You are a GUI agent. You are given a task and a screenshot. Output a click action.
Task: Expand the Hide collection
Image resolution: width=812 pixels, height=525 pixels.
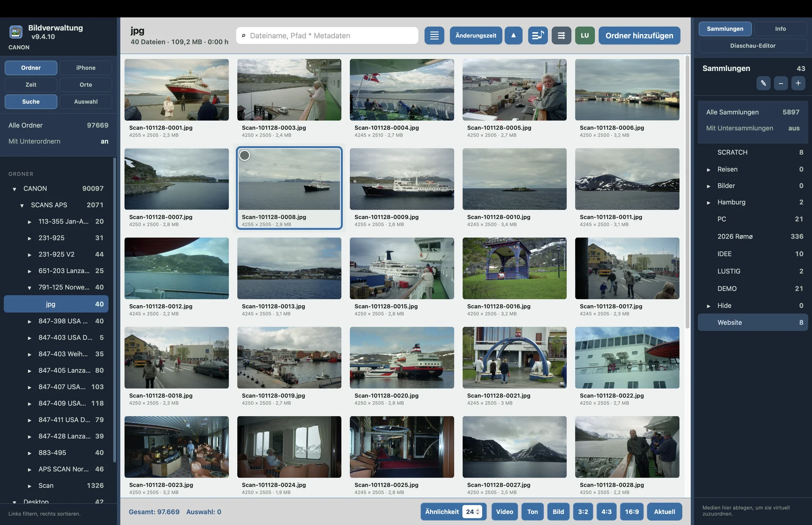pos(708,306)
